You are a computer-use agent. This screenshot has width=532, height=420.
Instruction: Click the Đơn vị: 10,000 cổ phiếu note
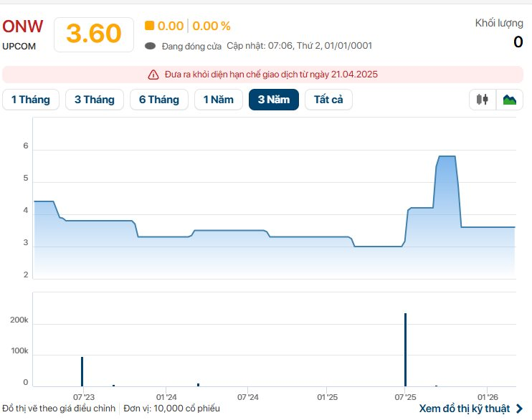171,409
